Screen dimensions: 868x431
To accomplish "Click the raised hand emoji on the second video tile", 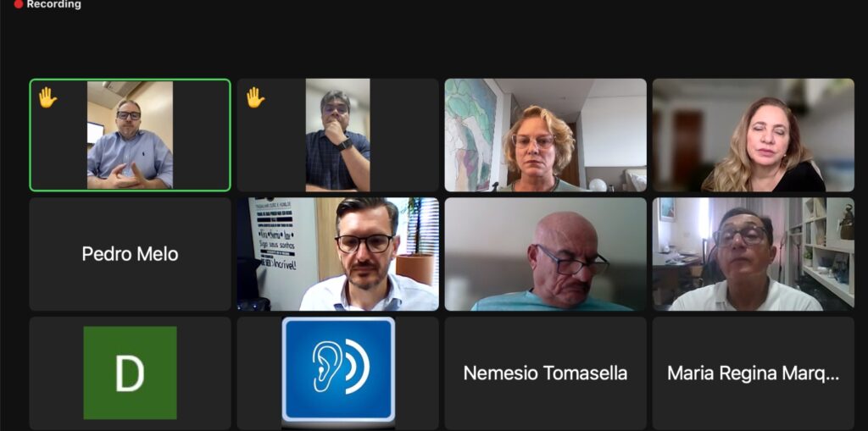I will (x=255, y=98).
